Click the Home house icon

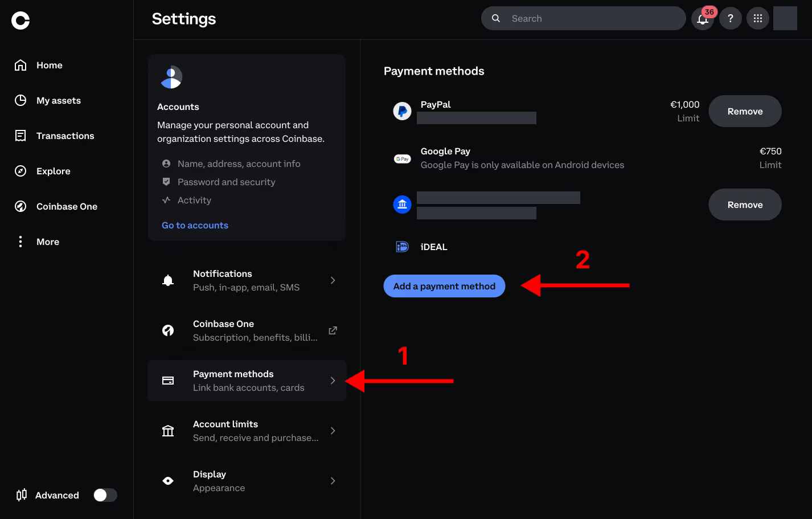point(20,65)
